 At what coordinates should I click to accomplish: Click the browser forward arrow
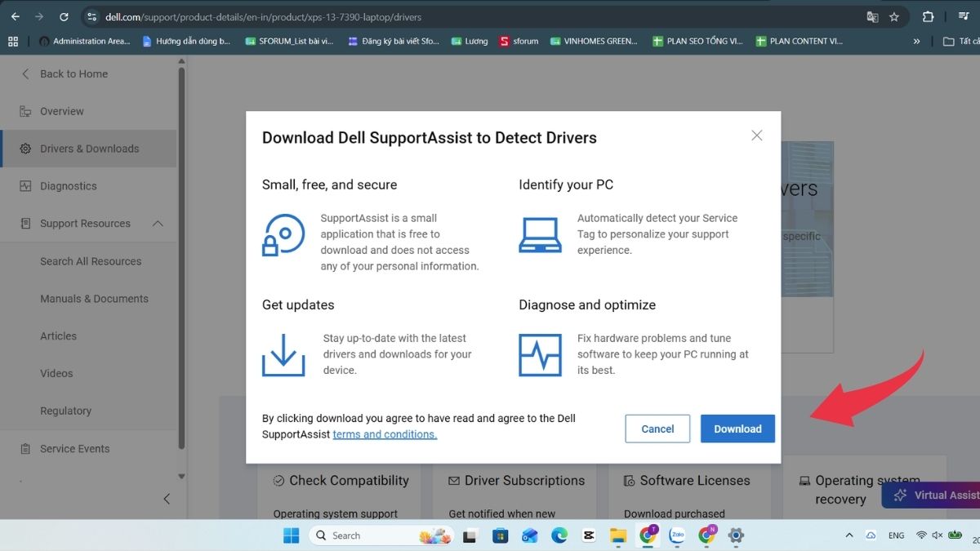point(39,16)
